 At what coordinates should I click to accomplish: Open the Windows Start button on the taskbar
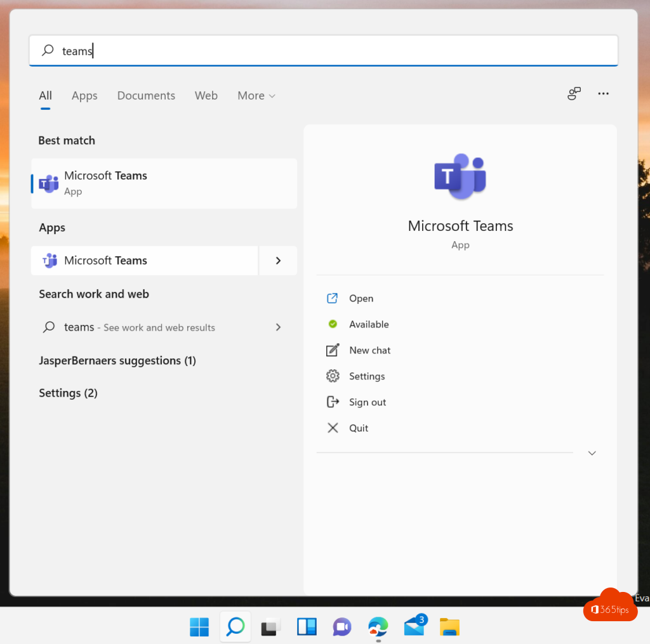coord(199,627)
